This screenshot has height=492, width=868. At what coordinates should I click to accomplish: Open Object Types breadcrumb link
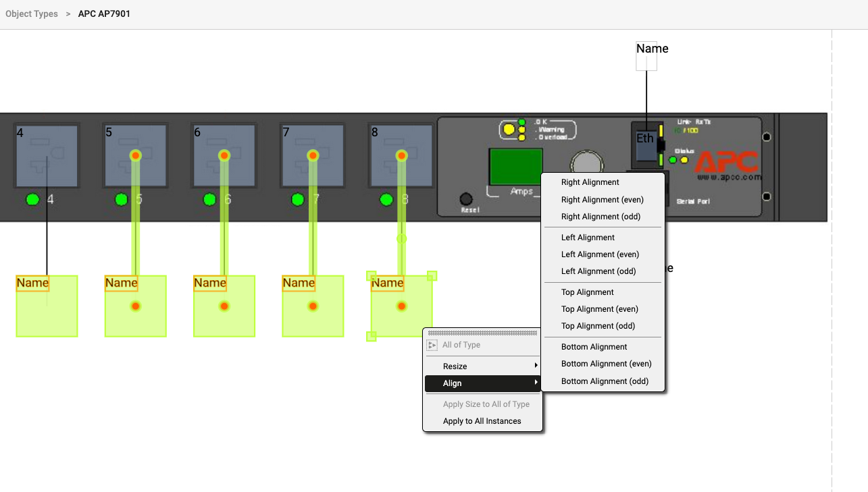[32, 13]
